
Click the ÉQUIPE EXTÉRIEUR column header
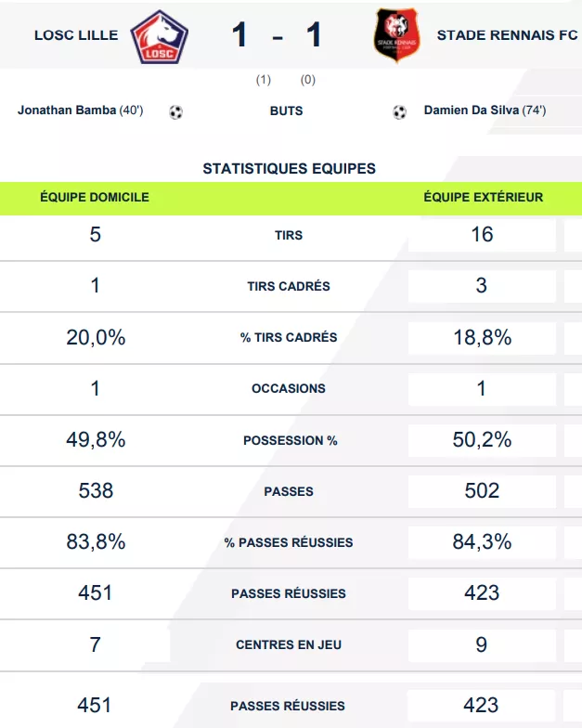click(x=483, y=198)
